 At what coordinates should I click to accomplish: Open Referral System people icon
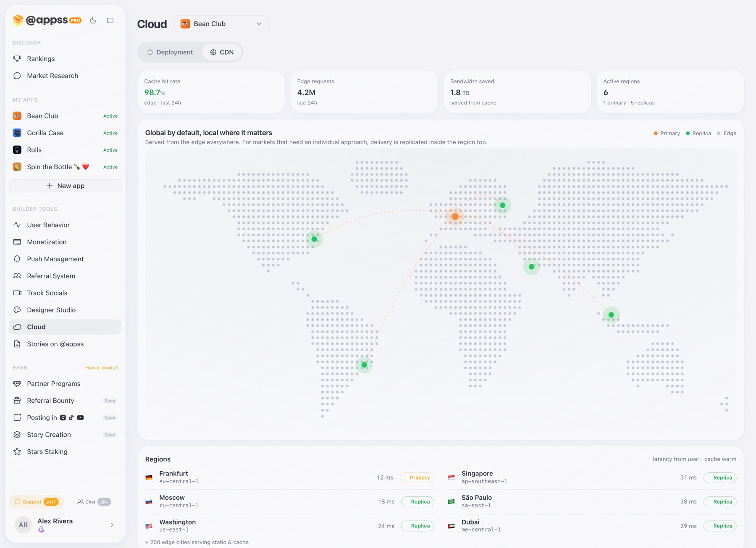pos(17,276)
